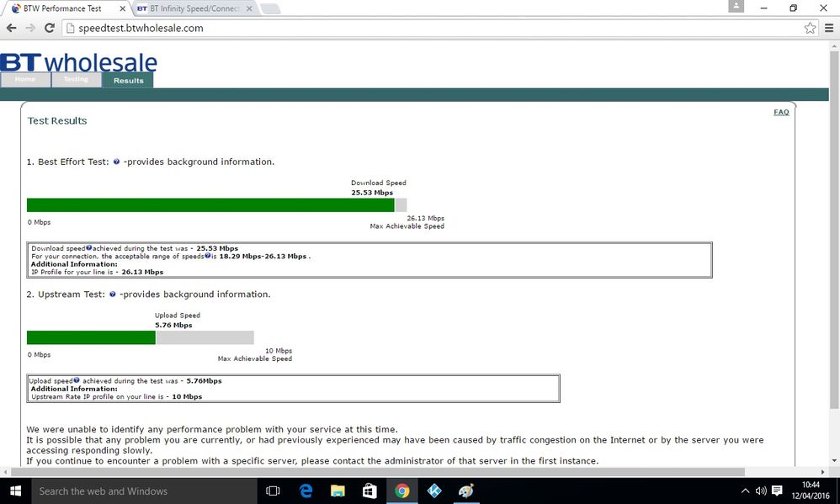Click 'Upstream Rate IP profile' row
840x504 pixels.
[116, 397]
